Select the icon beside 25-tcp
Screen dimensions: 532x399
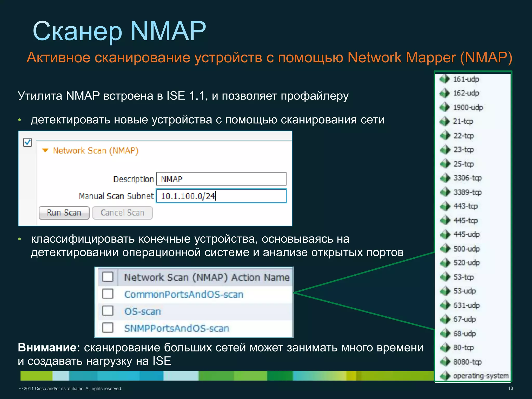445,164
